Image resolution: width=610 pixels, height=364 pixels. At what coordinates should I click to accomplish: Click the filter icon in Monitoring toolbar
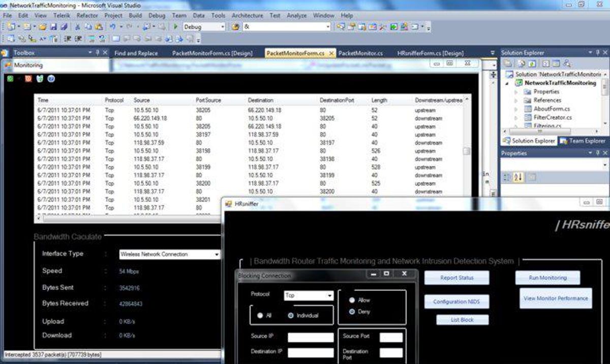40,79
